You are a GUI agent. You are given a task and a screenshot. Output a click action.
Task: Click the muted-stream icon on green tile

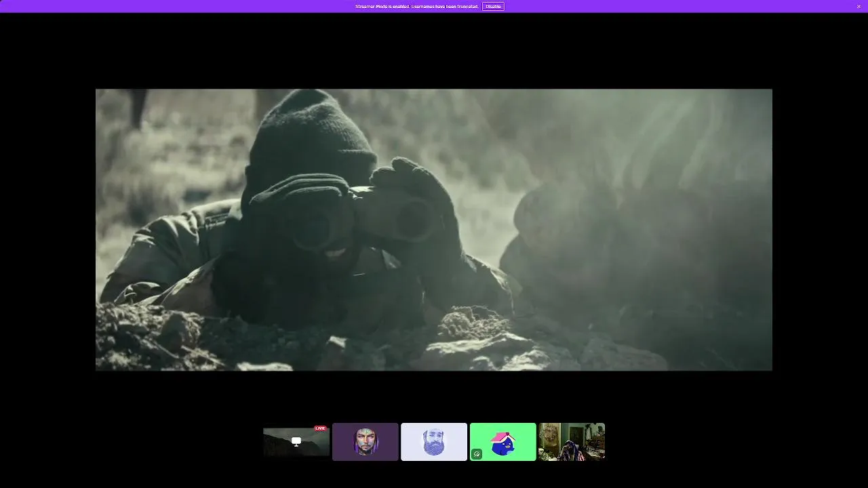coord(477,454)
